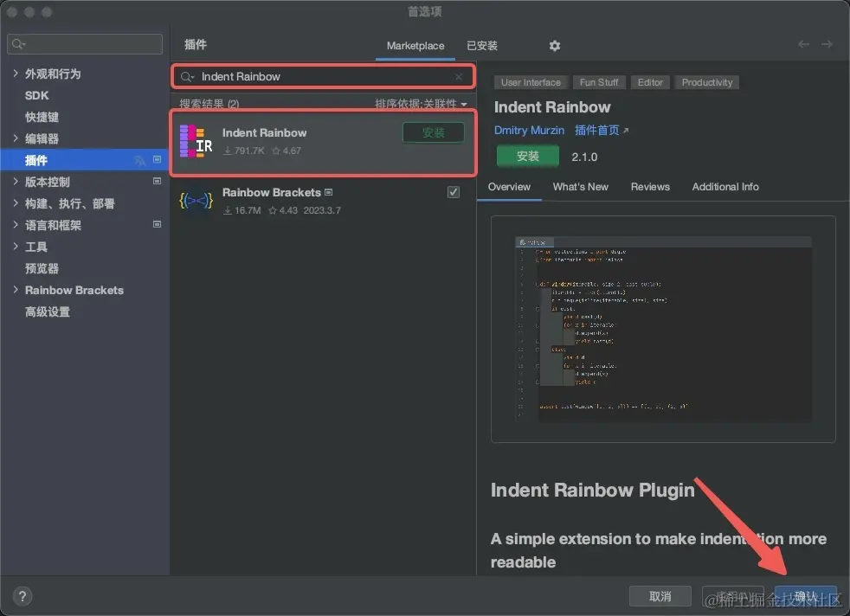The width and height of the screenshot is (850, 616).
Task: Select 快捷键 in the settings tree
Action: coord(42,117)
